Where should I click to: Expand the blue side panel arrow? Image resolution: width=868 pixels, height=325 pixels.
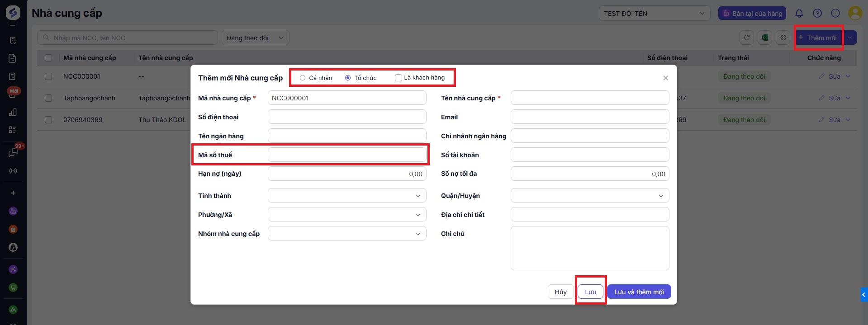[864, 295]
